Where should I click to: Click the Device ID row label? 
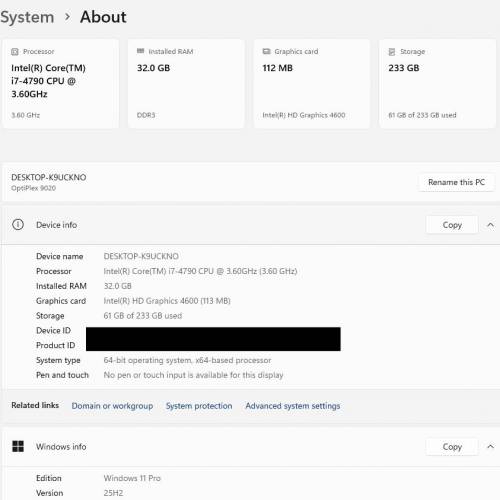point(53,330)
